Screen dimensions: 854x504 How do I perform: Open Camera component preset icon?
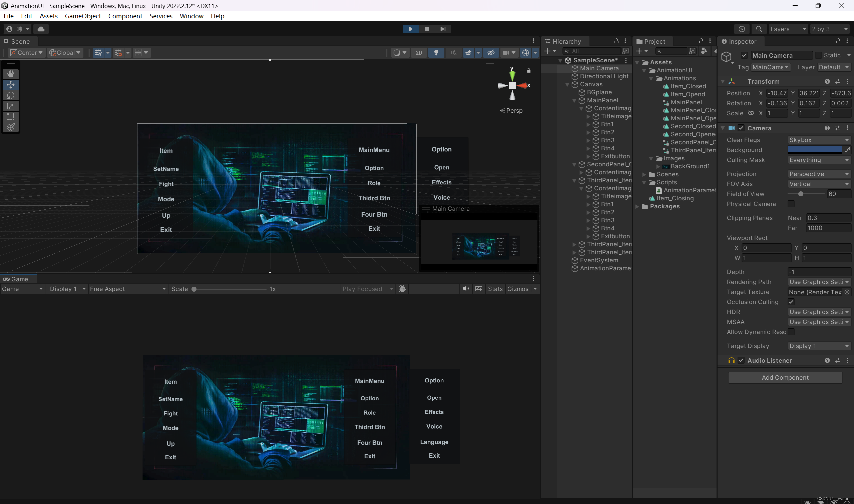[837, 128]
